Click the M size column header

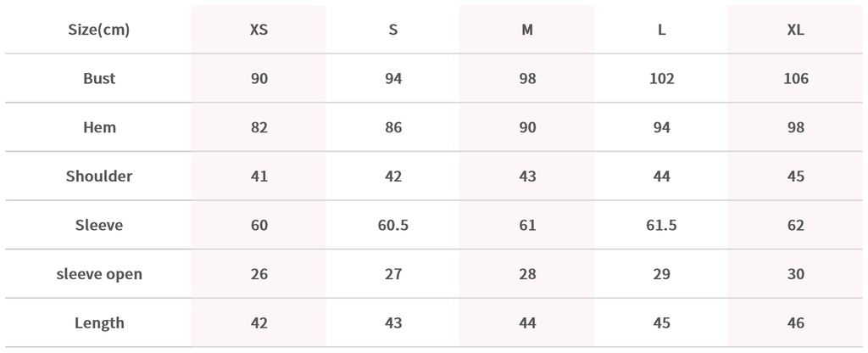527,30
